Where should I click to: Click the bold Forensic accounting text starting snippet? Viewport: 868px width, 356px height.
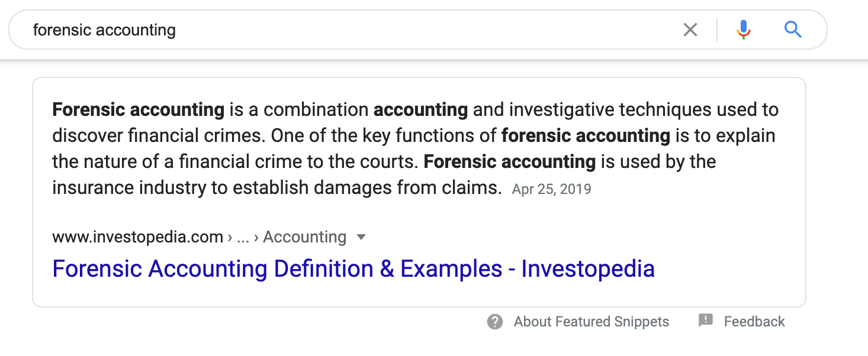click(x=139, y=110)
